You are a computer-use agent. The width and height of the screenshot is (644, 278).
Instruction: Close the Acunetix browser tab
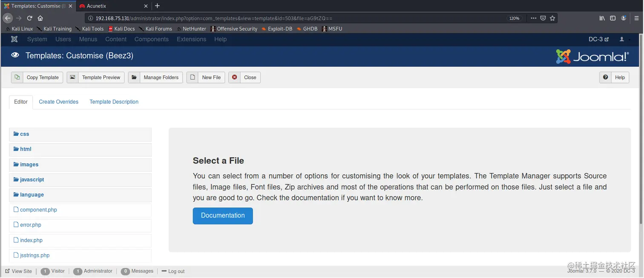146,6
